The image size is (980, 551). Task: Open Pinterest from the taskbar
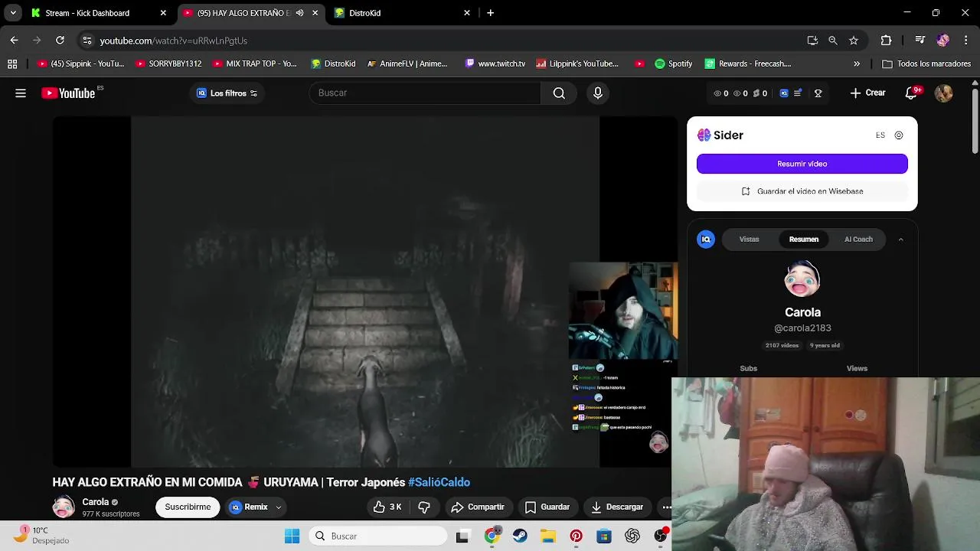click(x=576, y=536)
